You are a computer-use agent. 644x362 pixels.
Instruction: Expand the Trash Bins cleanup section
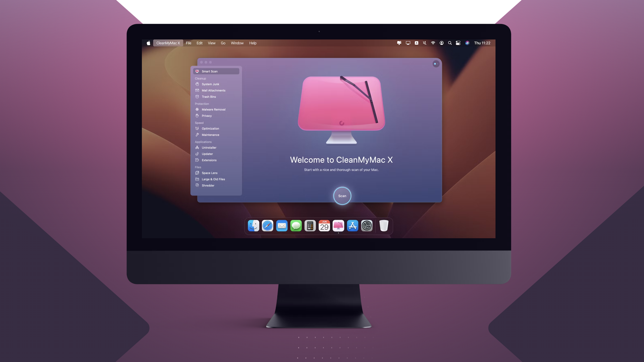pos(209,96)
